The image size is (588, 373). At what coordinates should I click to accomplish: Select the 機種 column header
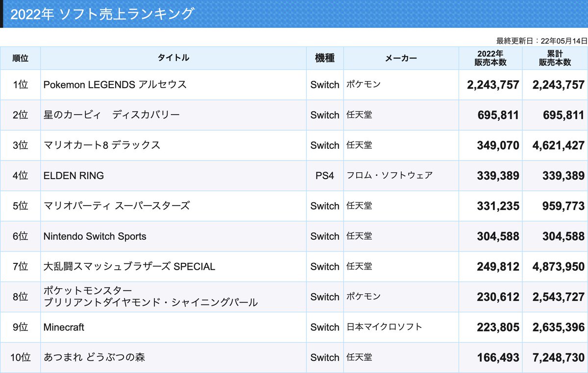324,58
